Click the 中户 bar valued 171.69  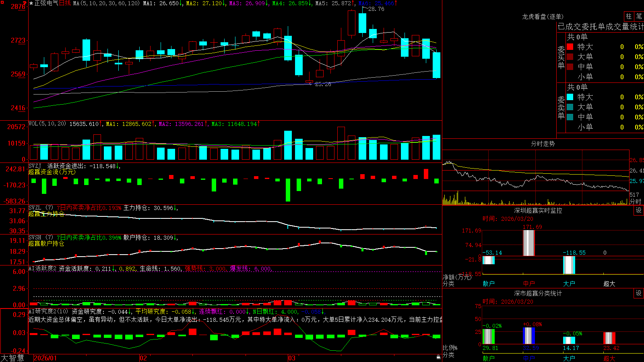528,243
